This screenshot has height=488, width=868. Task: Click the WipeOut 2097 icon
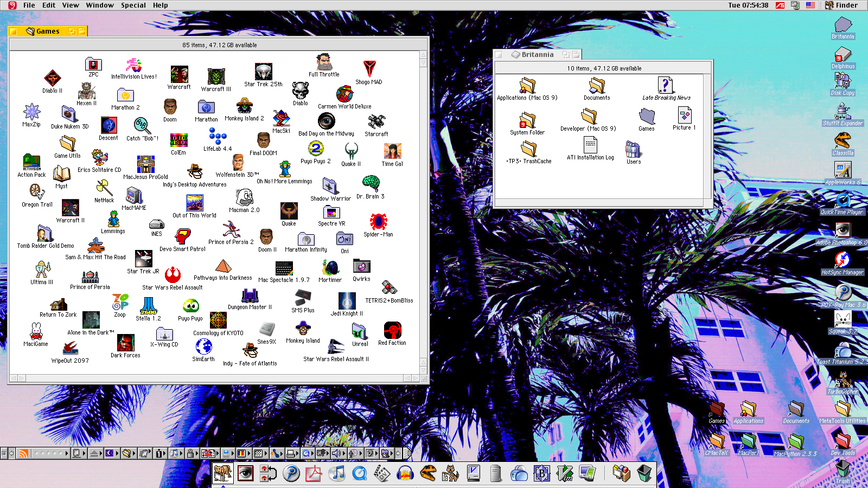pyautogui.click(x=70, y=348)
